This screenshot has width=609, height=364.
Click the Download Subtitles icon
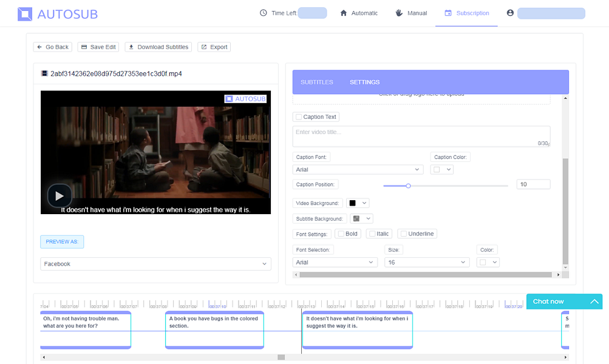click(x=132, y=47)
